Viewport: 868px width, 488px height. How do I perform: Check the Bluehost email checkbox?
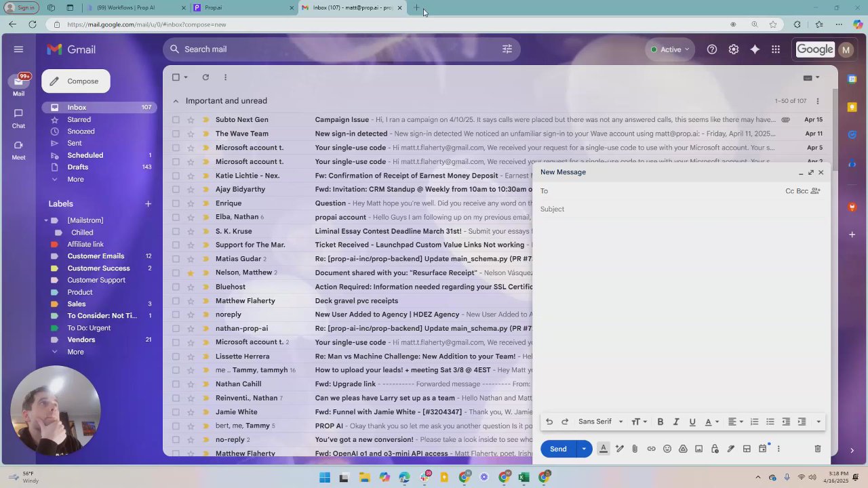coord(176,287)
